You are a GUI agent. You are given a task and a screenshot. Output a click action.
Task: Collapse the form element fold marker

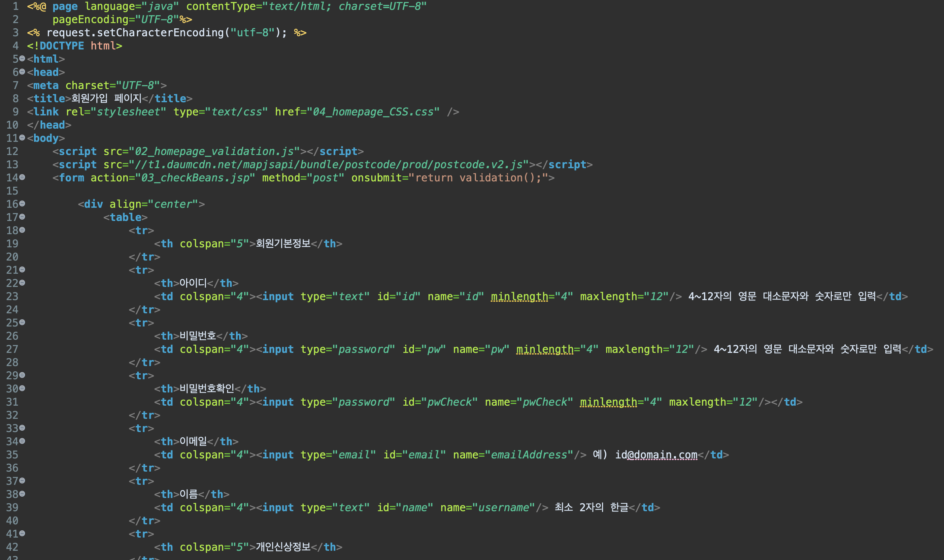pos(22,177)
